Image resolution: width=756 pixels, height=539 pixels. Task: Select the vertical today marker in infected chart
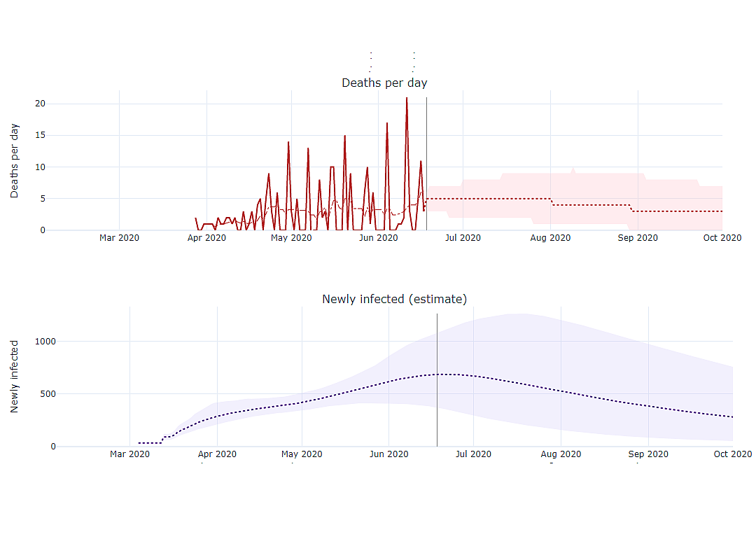coord(437,380)
